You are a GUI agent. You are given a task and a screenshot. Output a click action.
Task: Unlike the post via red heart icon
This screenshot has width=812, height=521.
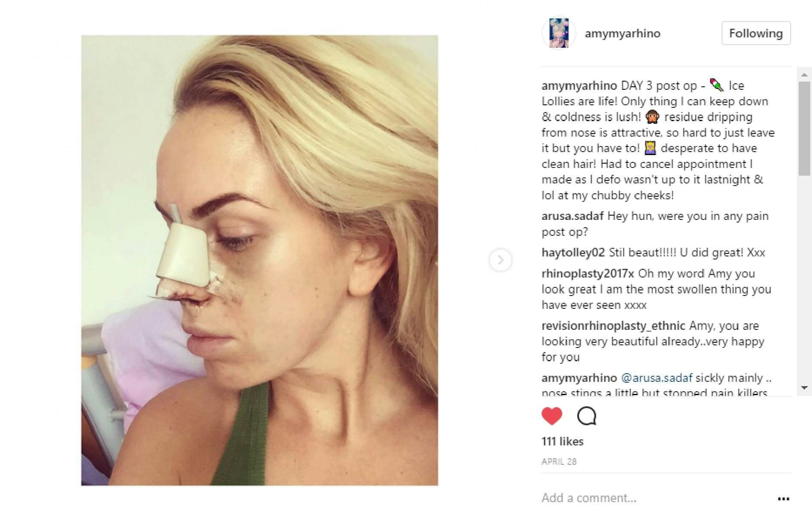(x=551, y=416)
